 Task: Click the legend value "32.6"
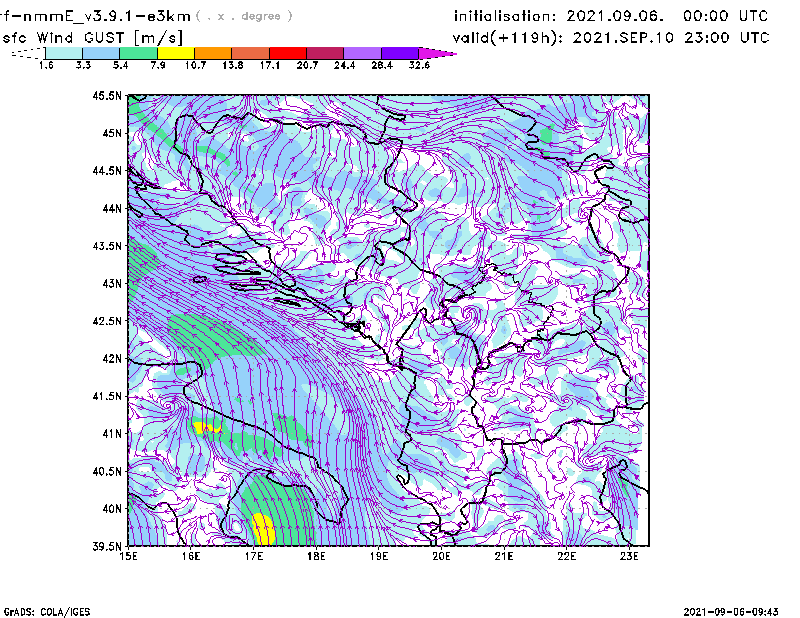419,65
